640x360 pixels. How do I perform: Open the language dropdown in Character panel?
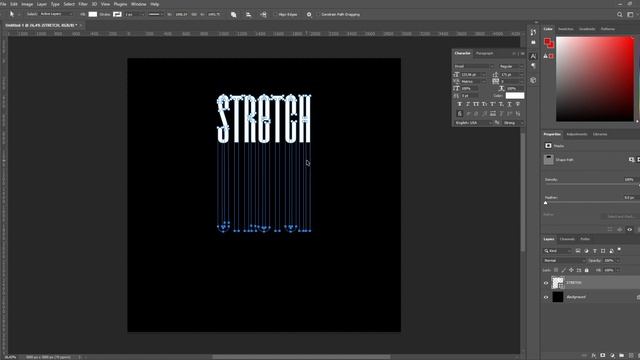coord(473,123)
